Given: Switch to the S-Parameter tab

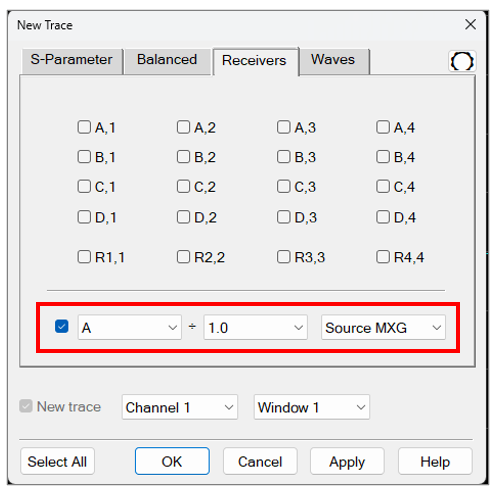Looking at the screenshot, I should [72, 61].
